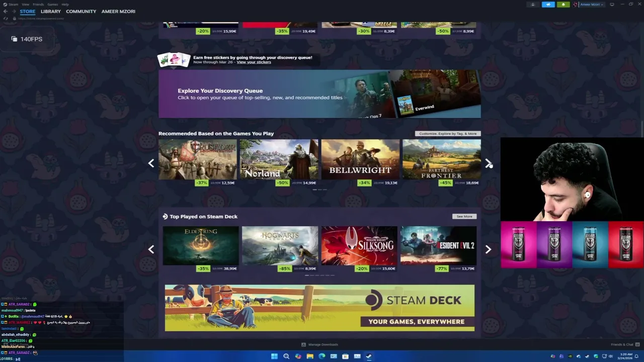Open the Help menu
644x362 pixels.
tap(65, 5)
